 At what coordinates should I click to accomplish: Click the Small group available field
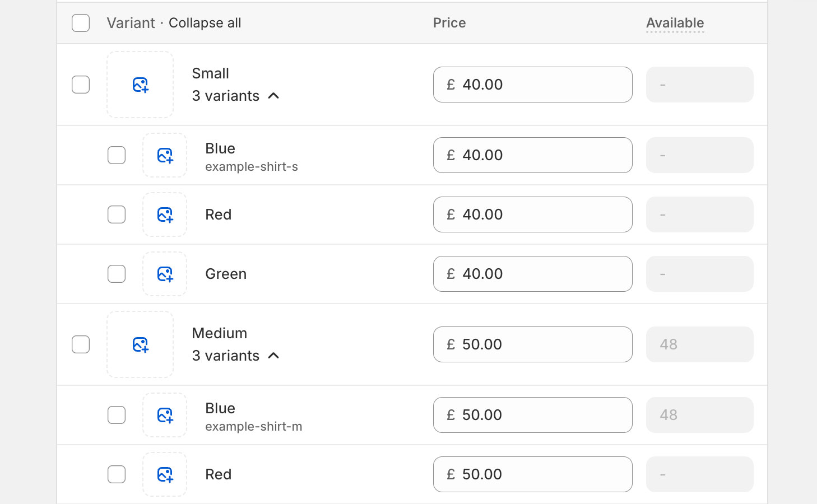[x=700, y=85]
